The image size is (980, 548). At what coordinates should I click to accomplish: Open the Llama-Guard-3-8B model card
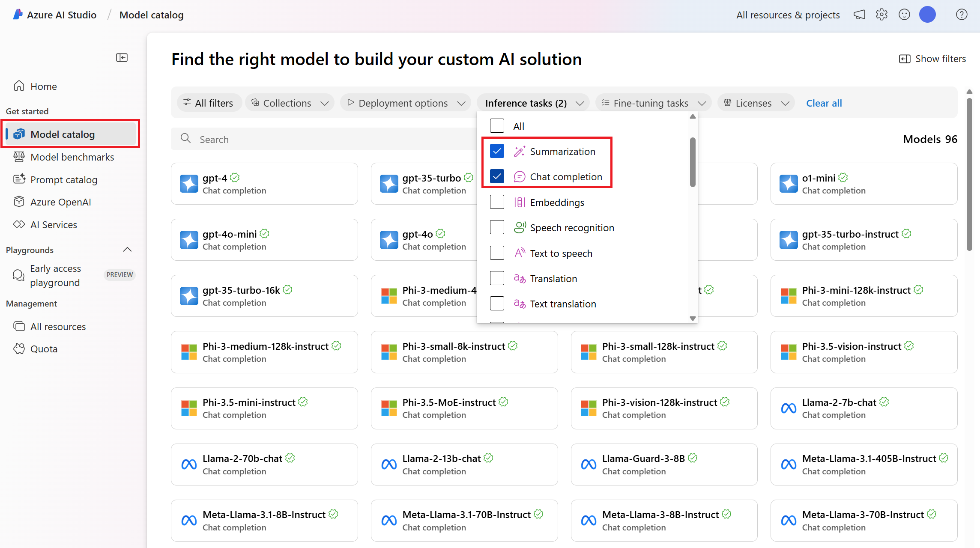tap(664, 465)
